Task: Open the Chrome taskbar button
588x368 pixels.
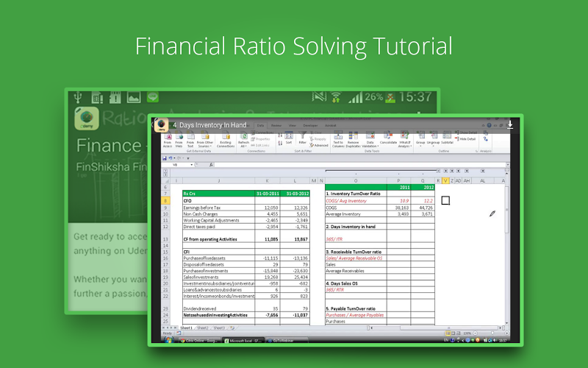Action: (x=199, y=341)
